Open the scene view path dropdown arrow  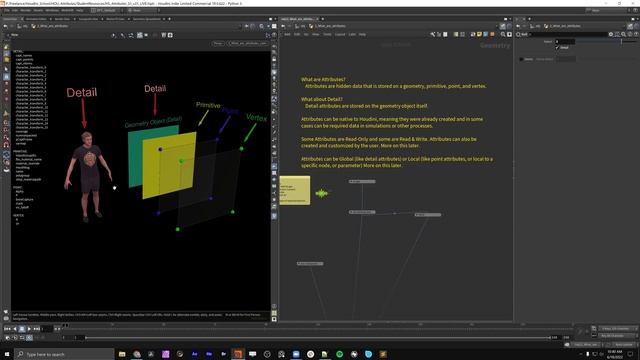click(x=240, y=26)
